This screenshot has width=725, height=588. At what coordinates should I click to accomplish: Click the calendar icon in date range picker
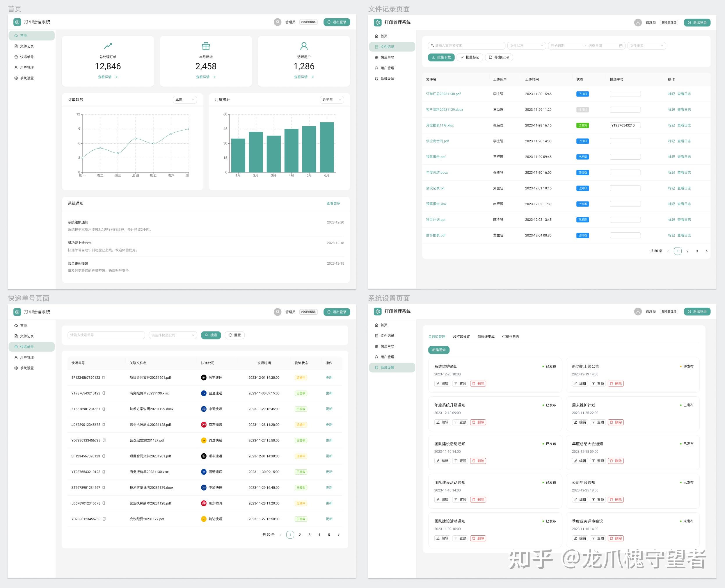coord(621,46)
